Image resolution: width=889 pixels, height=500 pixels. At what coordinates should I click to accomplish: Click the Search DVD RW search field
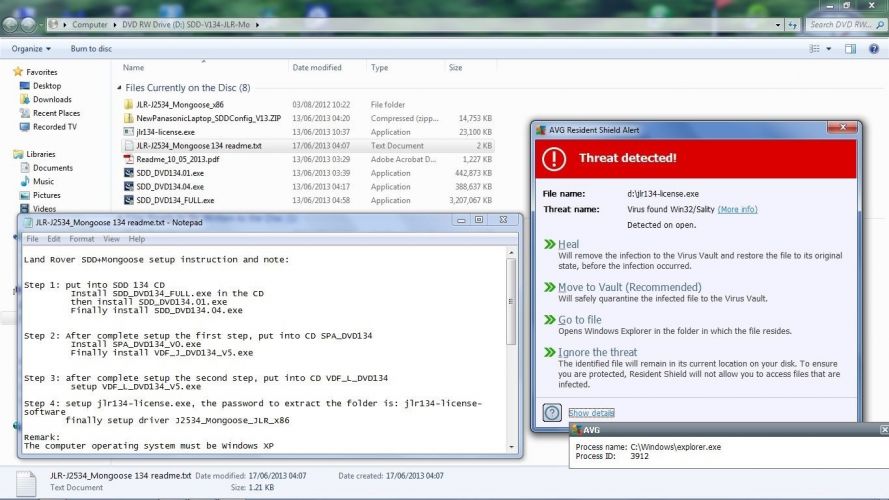(840, 25)
